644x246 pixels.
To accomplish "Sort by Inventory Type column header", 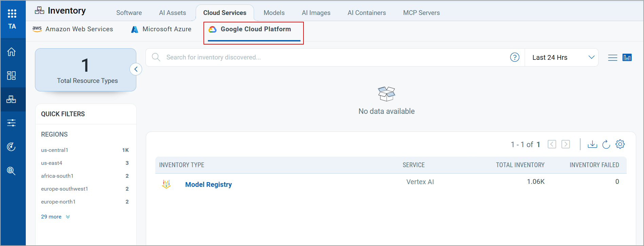I will [182, 165].
